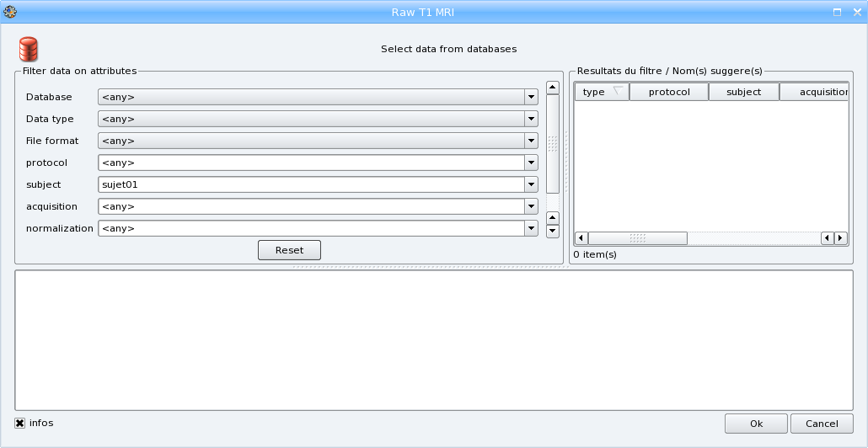The image size is (868, 448).
Task: Open the Database dropdown
Action: click(531, 97)
